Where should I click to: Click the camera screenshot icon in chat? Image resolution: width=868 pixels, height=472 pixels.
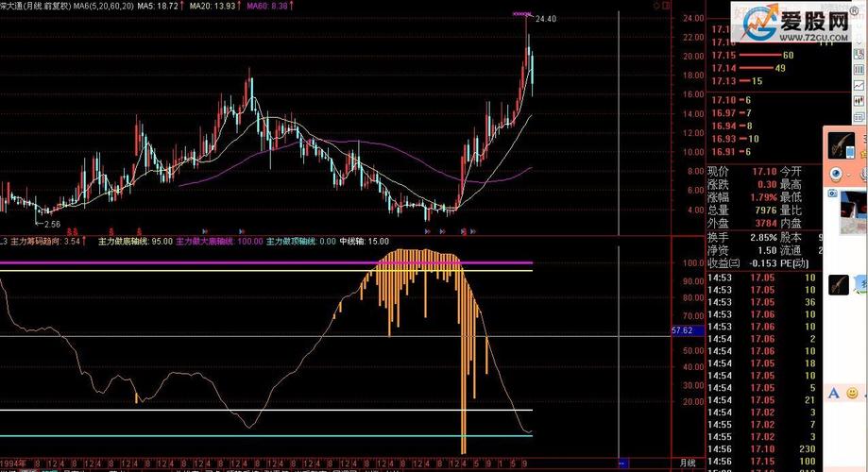click(832, 193)
